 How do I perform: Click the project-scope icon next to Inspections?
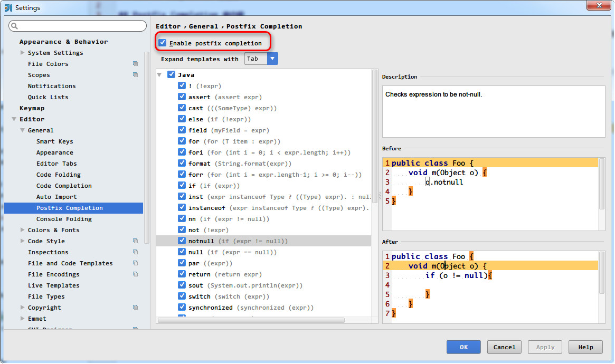[x=136, y=252]
